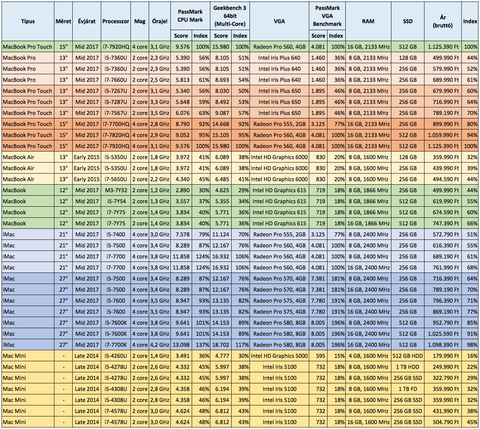480x429 pixels.
Task: Select price cell "679.990 Ft"
Action: coord(443,91)
